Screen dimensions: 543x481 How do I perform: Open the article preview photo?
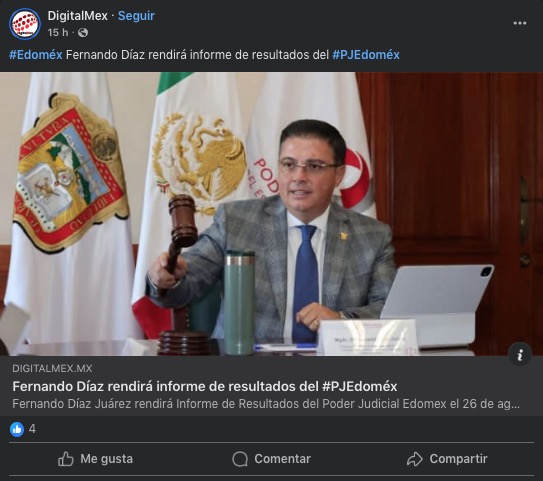(x=272, y=214)
